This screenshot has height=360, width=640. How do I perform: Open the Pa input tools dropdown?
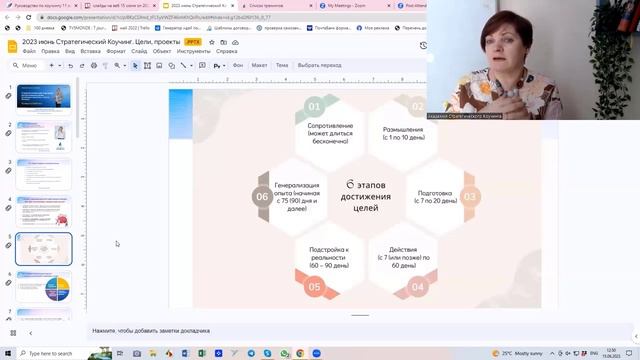pyautogui.click(x=219, y=66)
